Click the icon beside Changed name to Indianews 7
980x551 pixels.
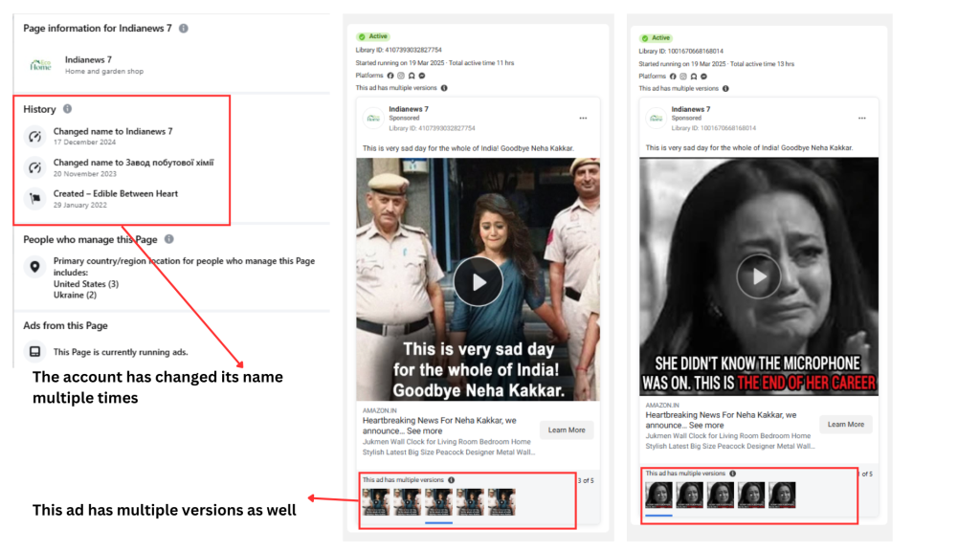(x=35, y=136)
